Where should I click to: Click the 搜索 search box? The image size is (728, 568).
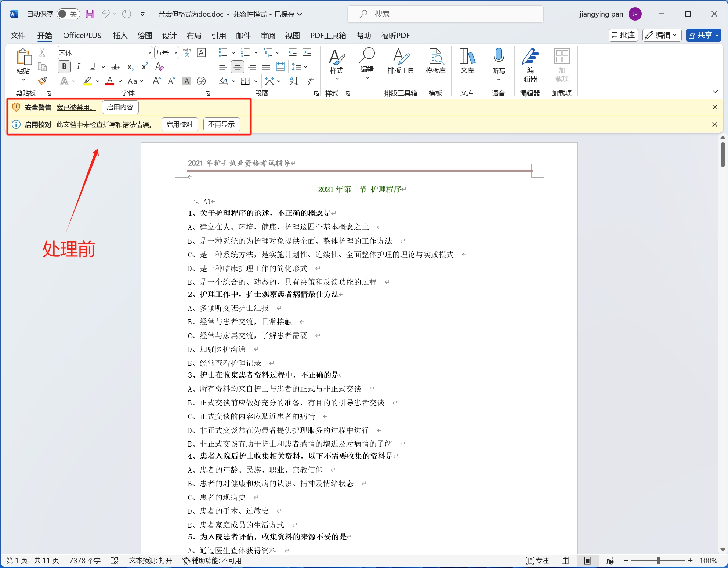[x=445, y=14]
